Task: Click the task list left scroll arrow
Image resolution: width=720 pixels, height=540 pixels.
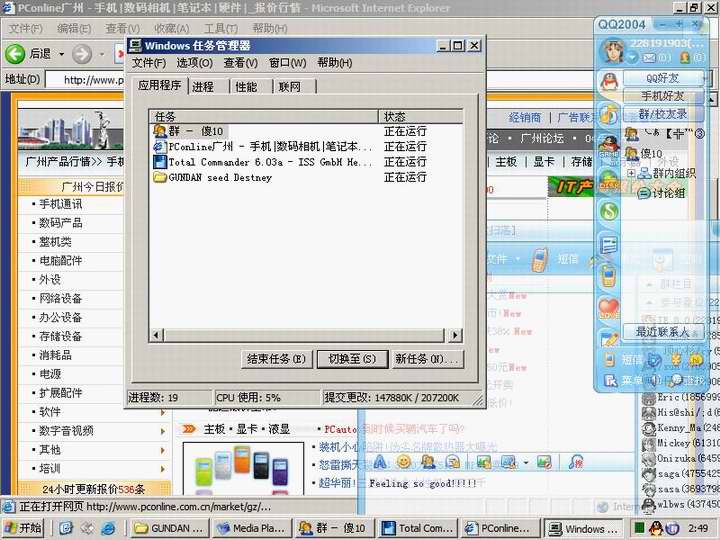Action: point(157,335)
